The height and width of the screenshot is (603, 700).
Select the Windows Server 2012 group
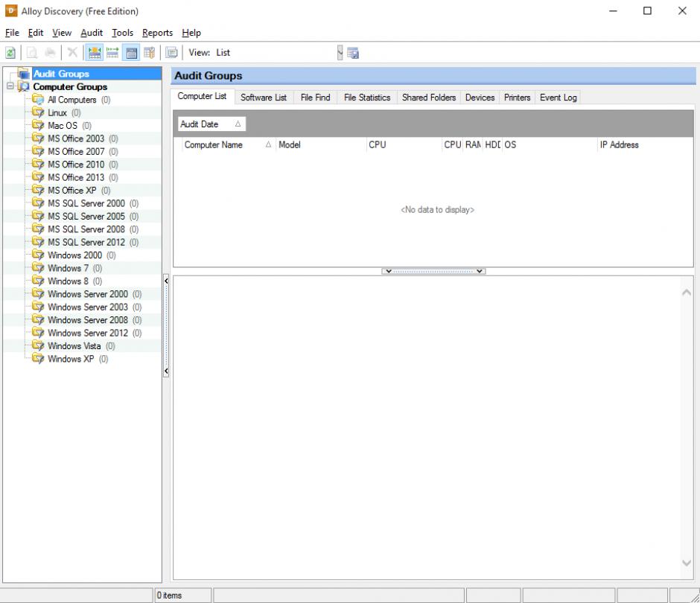tap(88, 333)
